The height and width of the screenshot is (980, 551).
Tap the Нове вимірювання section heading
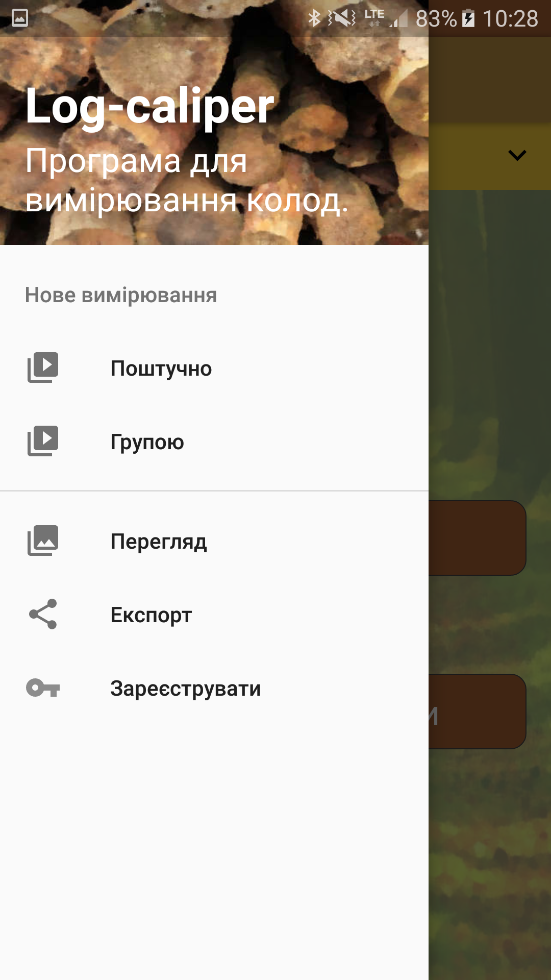(x=121, y=295)
